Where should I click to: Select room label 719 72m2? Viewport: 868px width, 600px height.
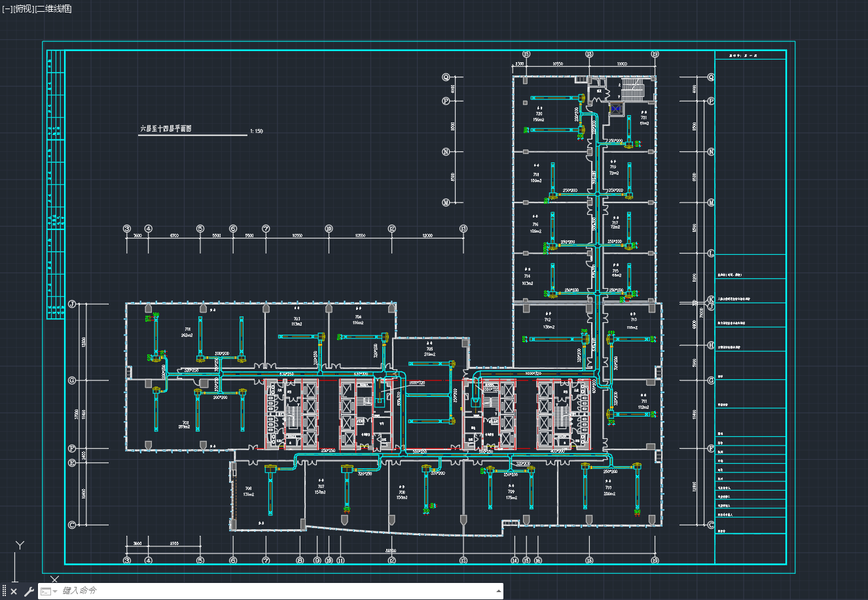[x=613, y=170]
